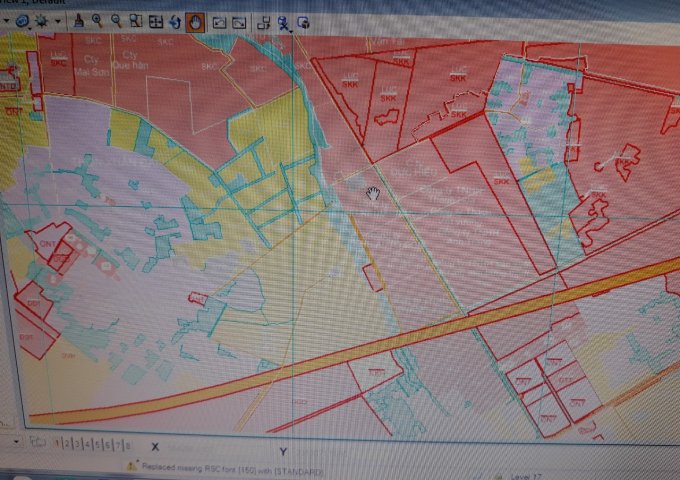The width and height of the screenshot is (680, 480).
Task: Expand the dropdown arrow beside the brightness icon
Action: [x=59, y=20]
